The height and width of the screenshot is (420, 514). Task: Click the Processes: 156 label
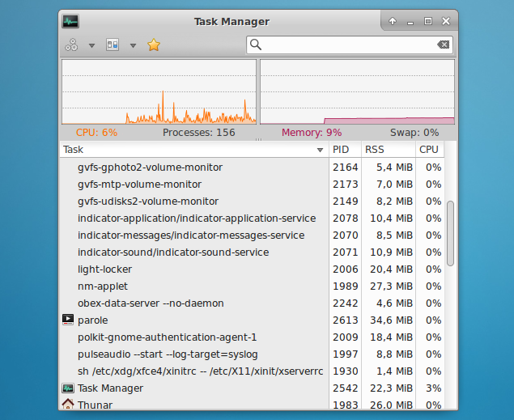tap(199, 133)
